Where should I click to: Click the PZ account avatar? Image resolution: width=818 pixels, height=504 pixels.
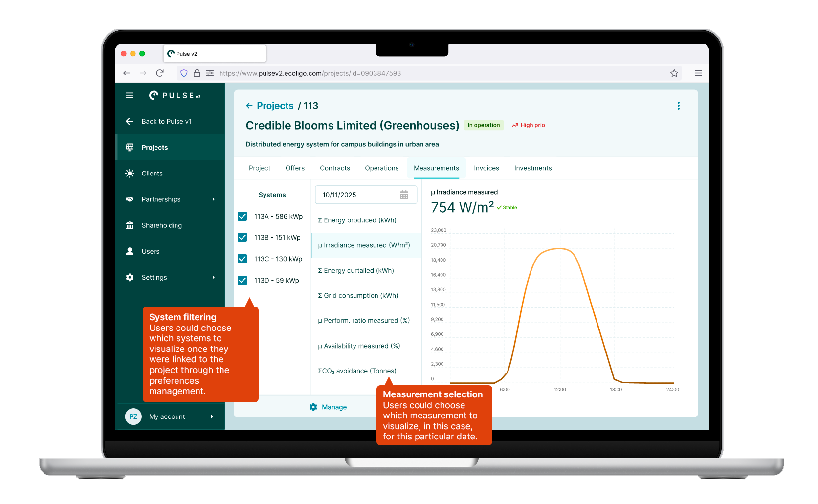(x=133, y=416)
